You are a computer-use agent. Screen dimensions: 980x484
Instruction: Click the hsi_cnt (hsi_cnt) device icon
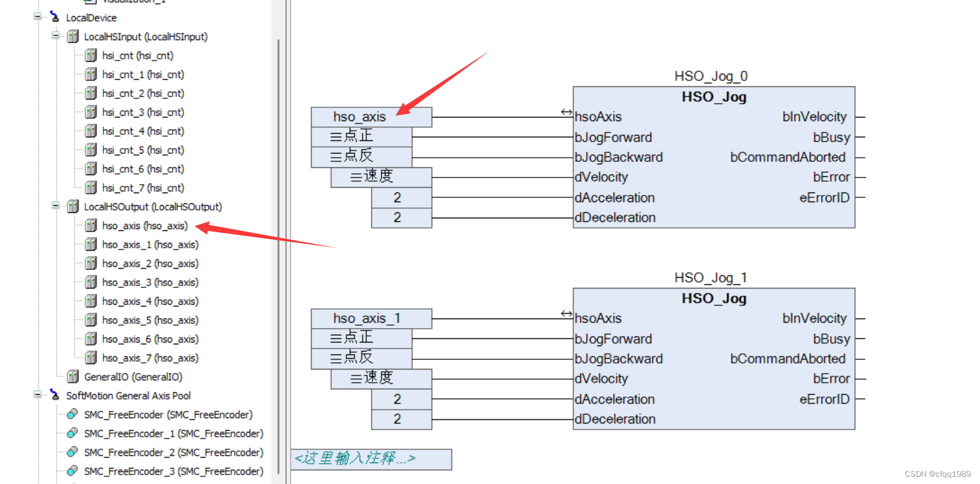(x=91, y=55)
